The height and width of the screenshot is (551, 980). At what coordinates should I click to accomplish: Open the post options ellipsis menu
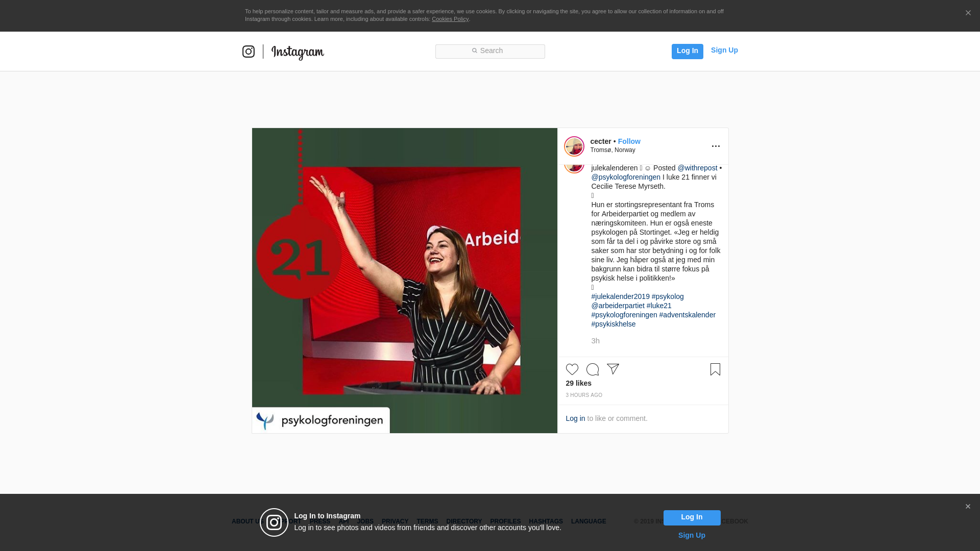(716, 146)
